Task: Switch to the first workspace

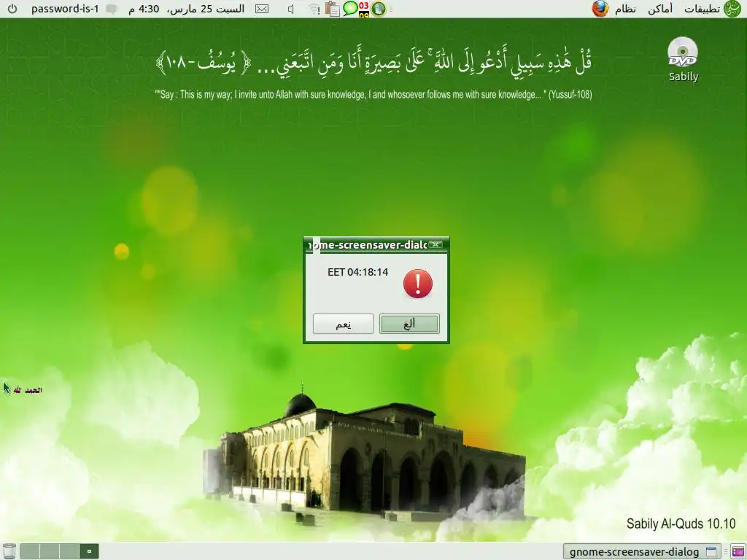Action: click(x=29, y=551)
